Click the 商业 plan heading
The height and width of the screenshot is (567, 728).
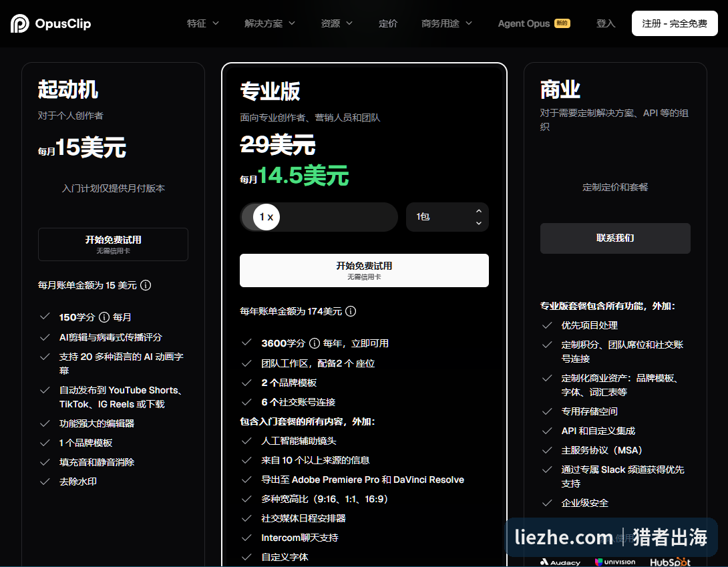(560, 89)
